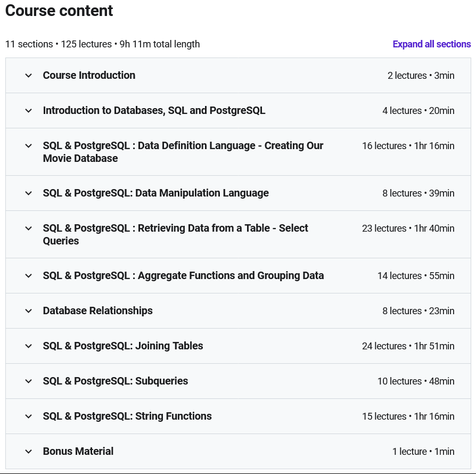Open chevron next to Joining Tables section

click(x=29, y=346)
